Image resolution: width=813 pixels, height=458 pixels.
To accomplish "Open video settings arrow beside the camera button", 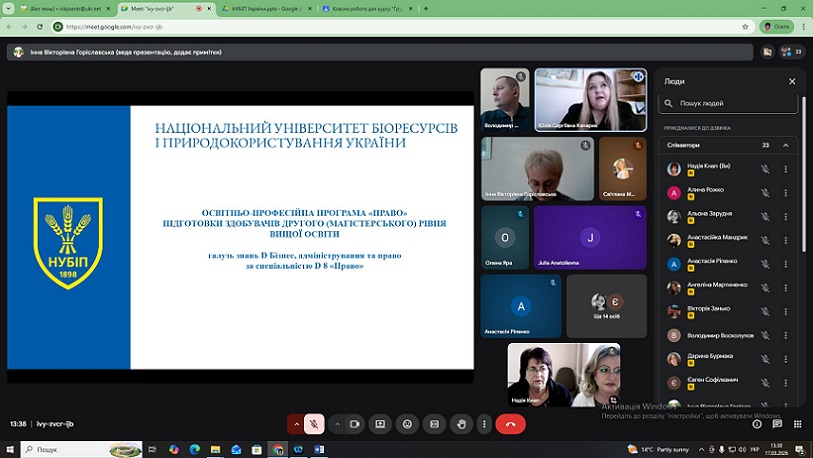I will pos(337,424).
